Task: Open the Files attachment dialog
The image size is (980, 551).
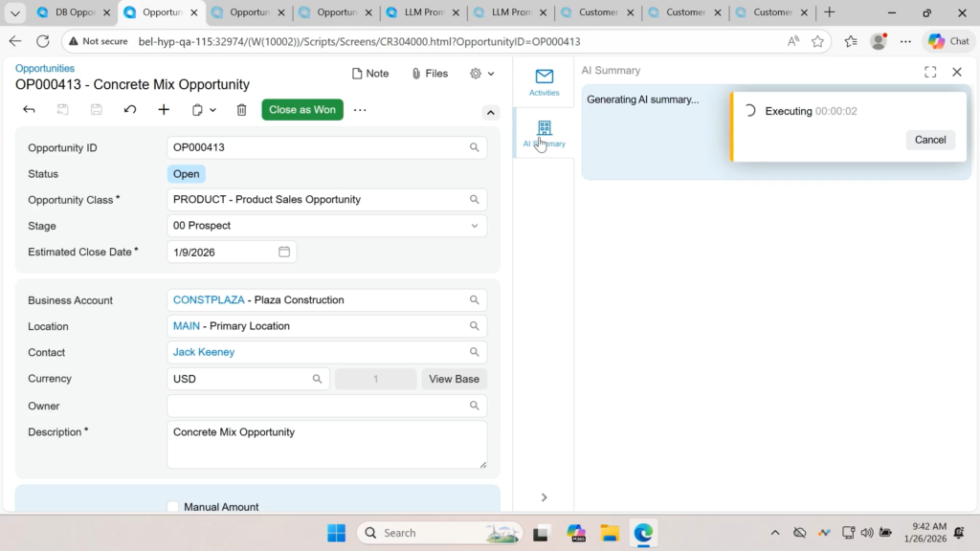Action: pyautogui.click(x=429, y=74)
